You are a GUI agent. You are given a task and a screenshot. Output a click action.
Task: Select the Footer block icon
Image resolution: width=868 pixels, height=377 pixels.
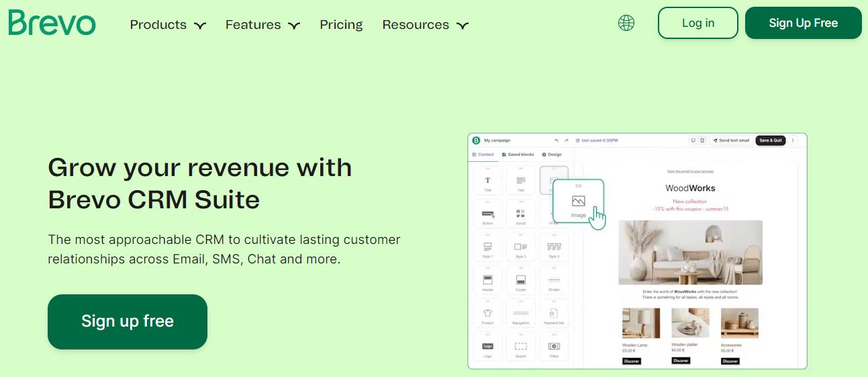[521, 280]
